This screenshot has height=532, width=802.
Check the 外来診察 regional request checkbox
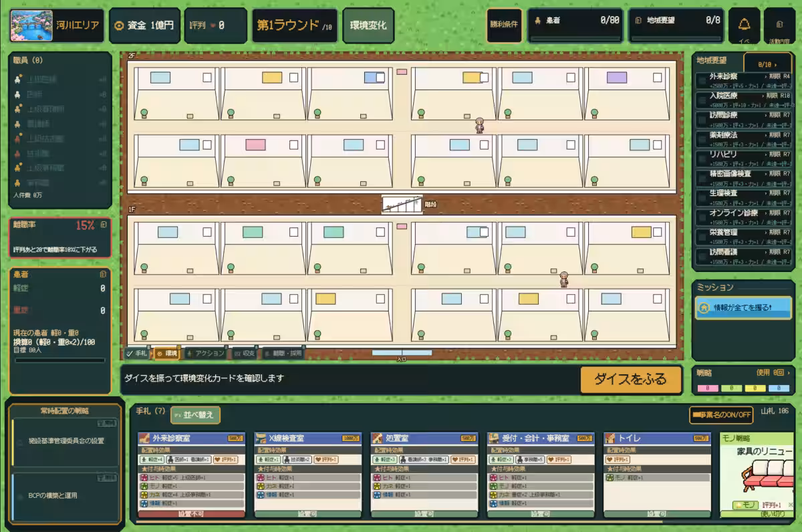(702, 80)
